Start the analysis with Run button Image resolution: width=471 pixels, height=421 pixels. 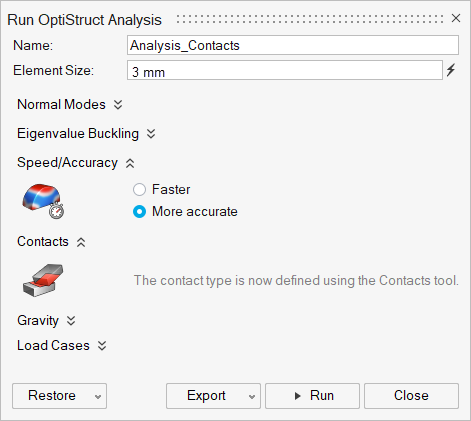click(x=312, y=396)
